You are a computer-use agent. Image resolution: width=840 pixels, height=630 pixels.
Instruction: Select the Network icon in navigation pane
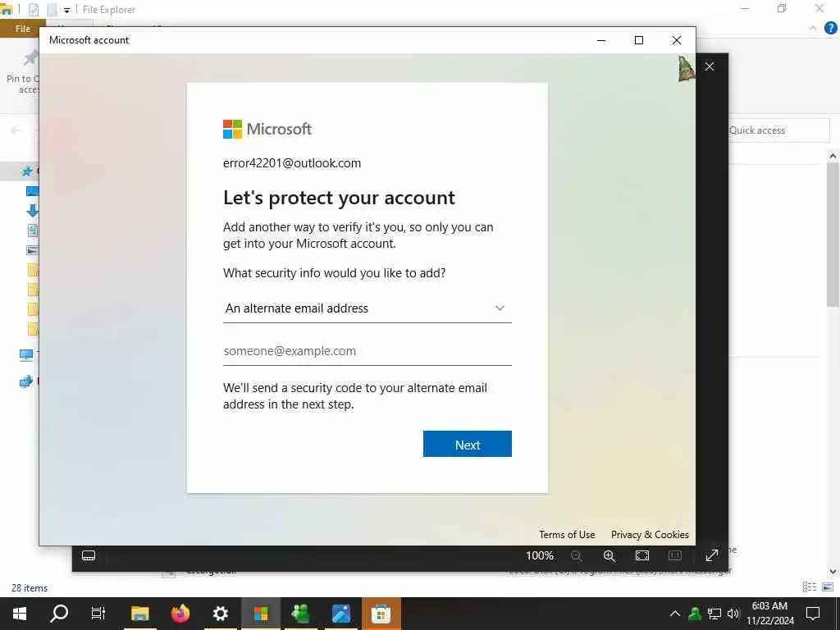pos(25,381)
